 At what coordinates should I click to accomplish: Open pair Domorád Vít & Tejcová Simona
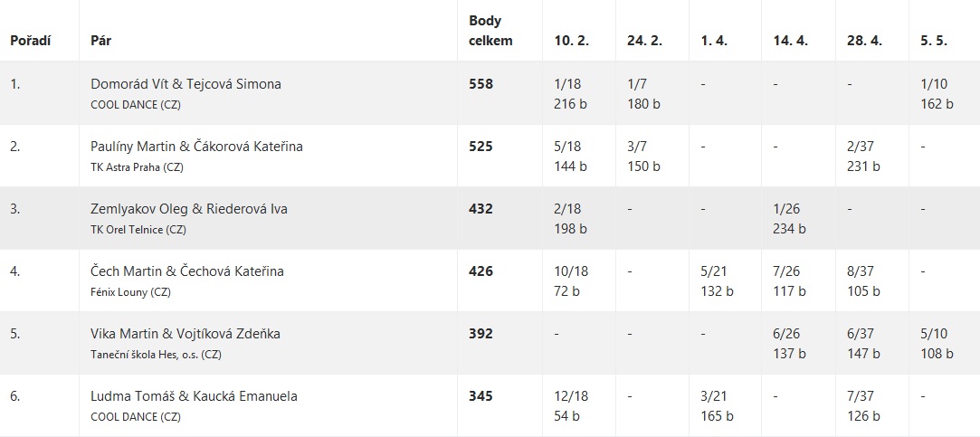tap(186, 84)
